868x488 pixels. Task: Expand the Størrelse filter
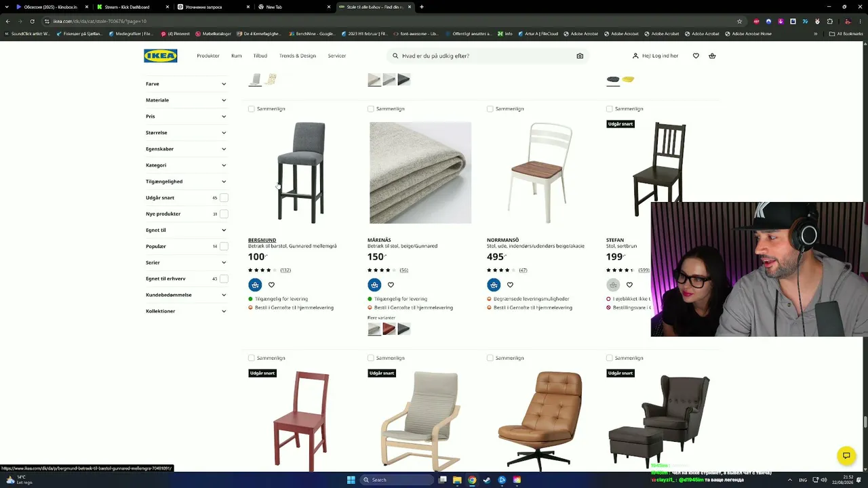pyautogui.click(x=186, y=133)
